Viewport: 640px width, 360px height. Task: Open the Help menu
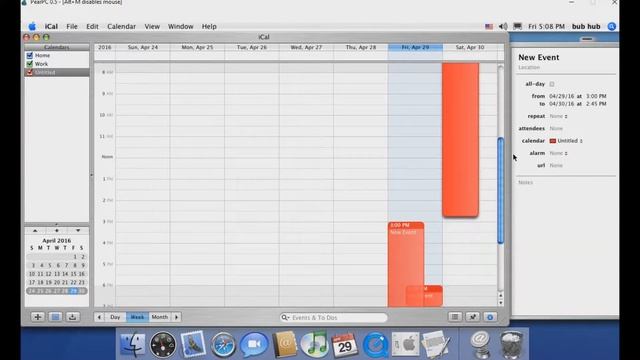click(209, 27)
